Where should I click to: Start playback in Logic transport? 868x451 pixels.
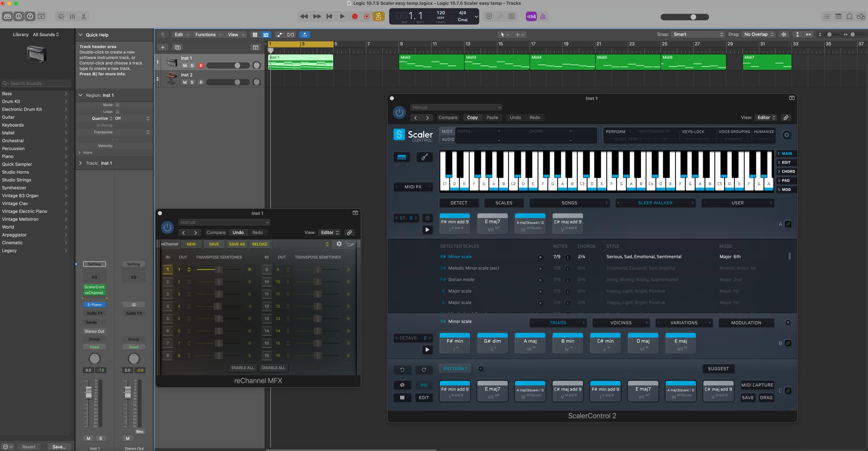342,16
